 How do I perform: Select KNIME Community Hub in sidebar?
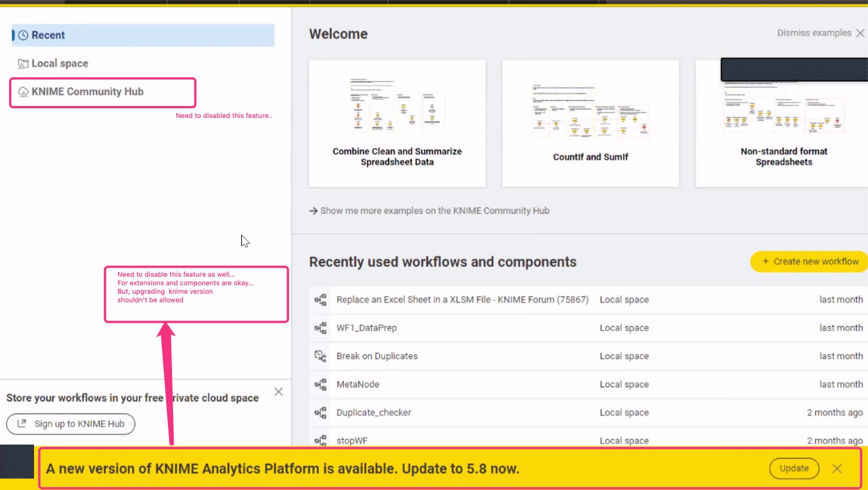[x=87, y=92]
